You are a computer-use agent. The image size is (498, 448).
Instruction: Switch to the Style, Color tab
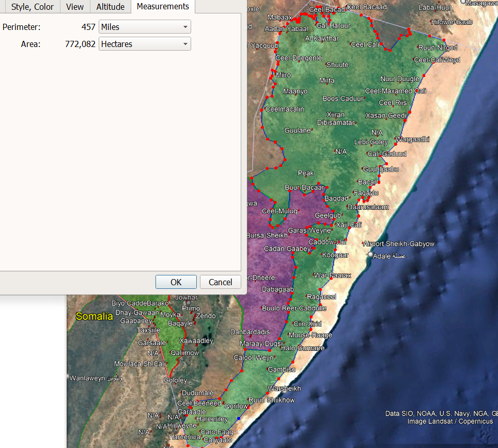click(x=32, y=7)
